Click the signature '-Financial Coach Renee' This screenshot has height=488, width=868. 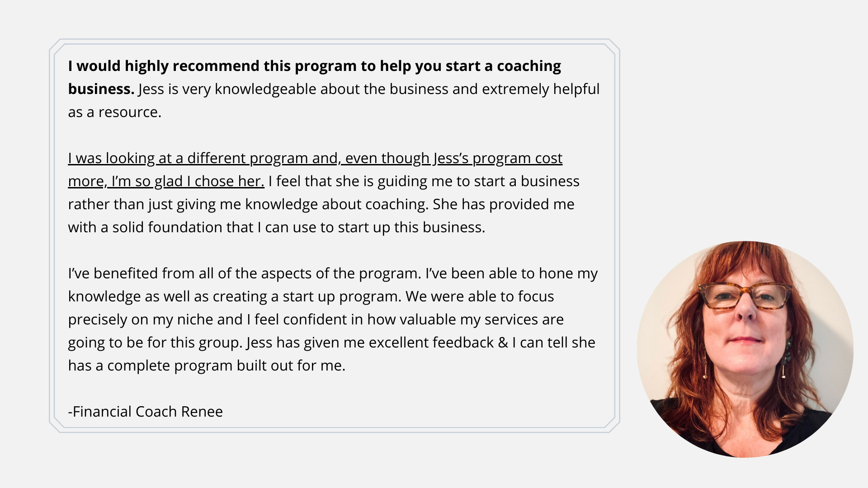pos(145,412)
